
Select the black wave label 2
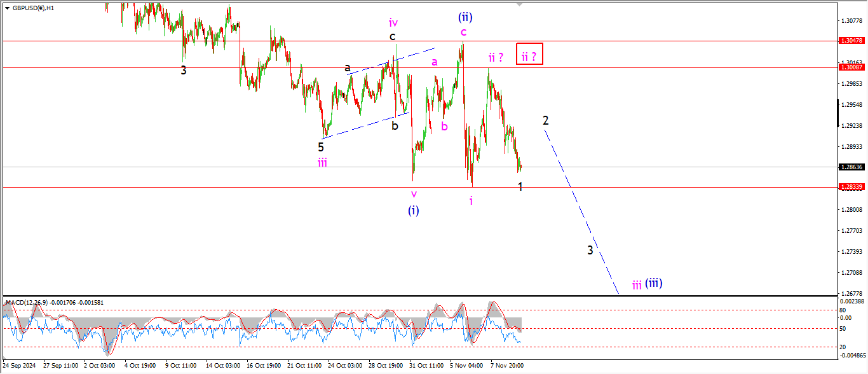coord(546,120)
